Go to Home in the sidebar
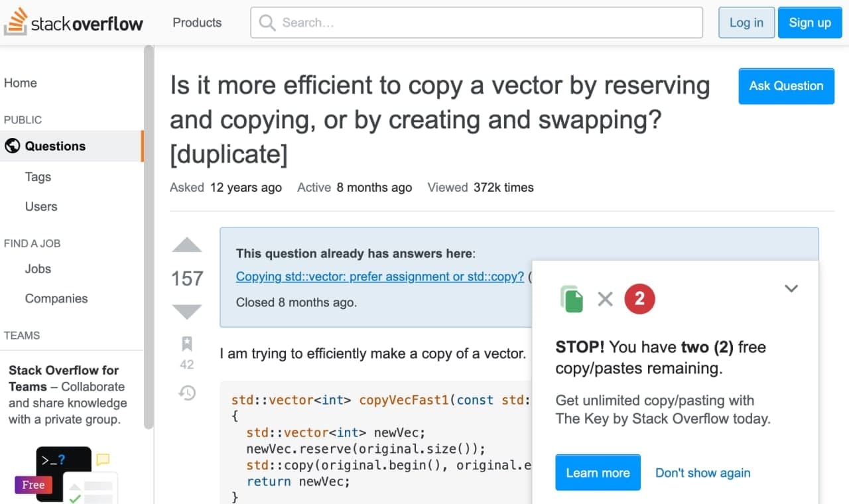Viewport: 849px width, 504px height. [x=21, y=83]
